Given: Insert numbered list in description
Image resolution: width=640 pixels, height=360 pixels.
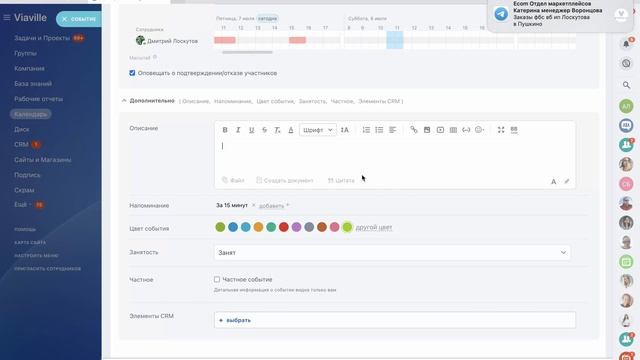Looking at the screenshot, I should (x=366, y=130).
